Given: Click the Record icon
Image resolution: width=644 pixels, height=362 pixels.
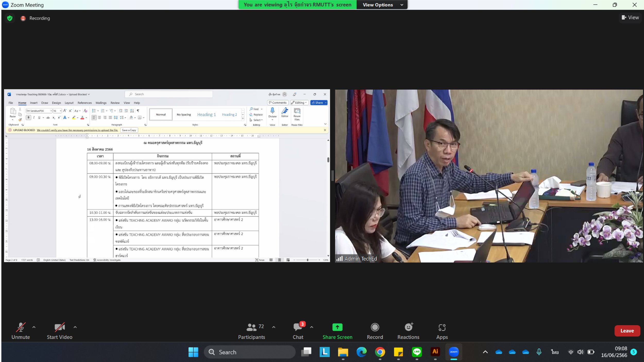Looking at the screenshot, I should tap(375, 327).
